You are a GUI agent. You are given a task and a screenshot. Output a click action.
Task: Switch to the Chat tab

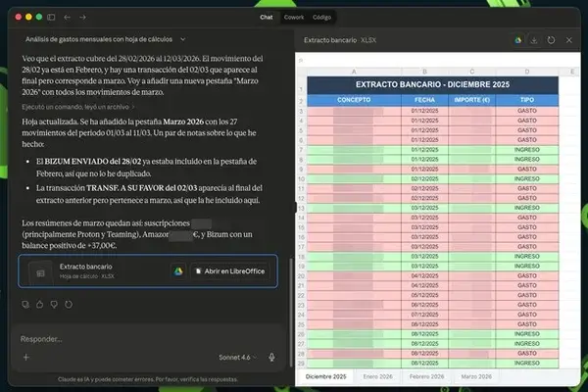coord(267,18)
